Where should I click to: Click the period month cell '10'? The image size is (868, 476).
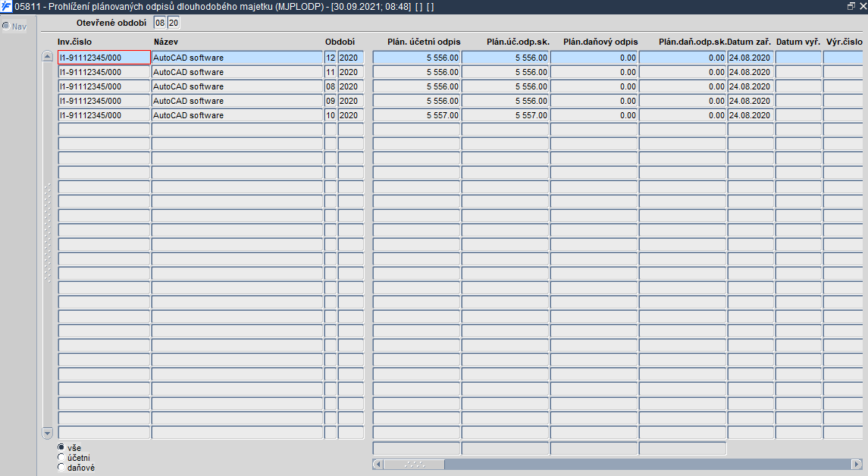point(331,115)
